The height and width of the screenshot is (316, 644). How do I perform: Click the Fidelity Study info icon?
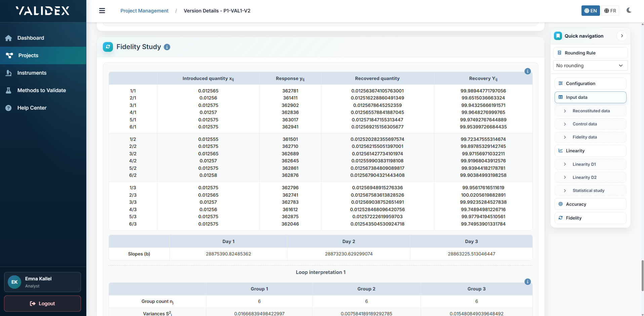[x=167, y=47]
